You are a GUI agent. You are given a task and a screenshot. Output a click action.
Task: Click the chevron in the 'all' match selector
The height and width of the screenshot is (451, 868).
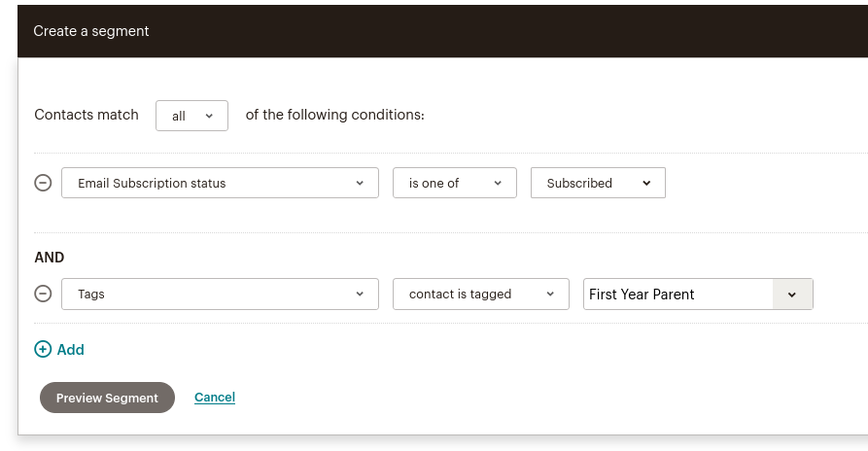(209, 116)
